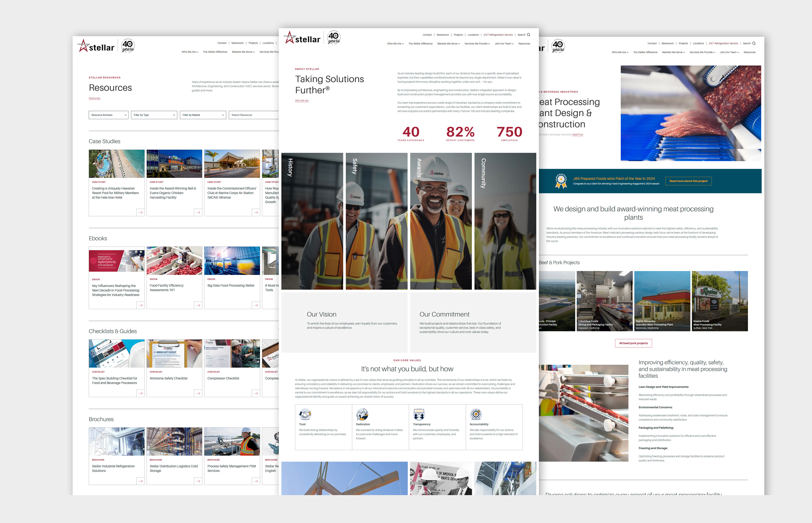Expand Services We Provide menu on center page
The image size is (812, 523).
click(x=477, y=43)
